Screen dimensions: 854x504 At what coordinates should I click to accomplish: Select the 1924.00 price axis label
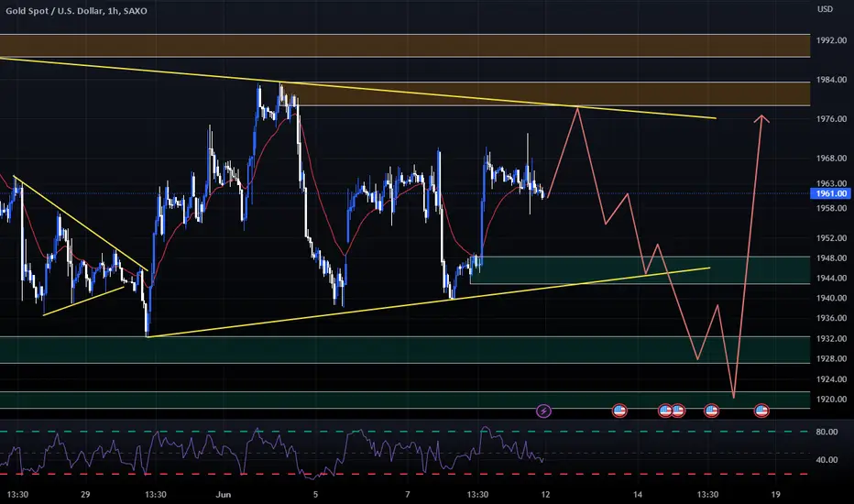pos(831,378)
